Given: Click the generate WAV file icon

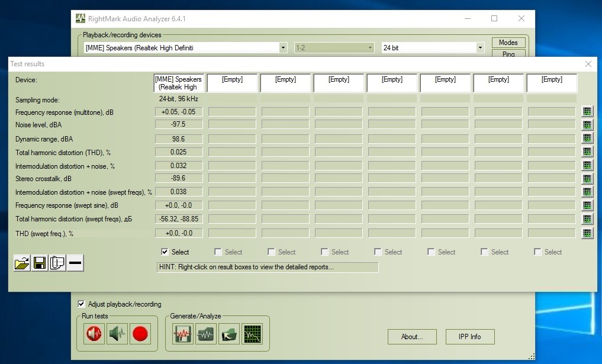Looking at the screenshot, I should (x=182, y=334).
